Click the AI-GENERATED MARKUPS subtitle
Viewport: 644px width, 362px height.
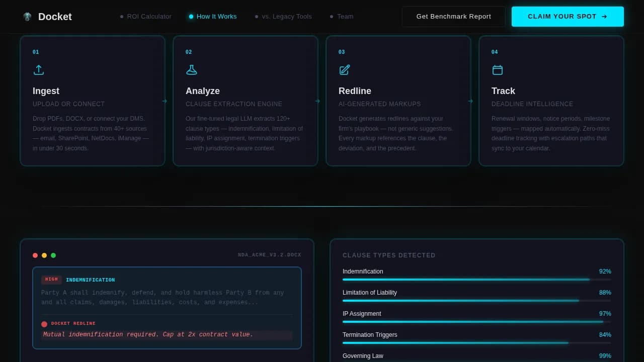pos(380,104)
